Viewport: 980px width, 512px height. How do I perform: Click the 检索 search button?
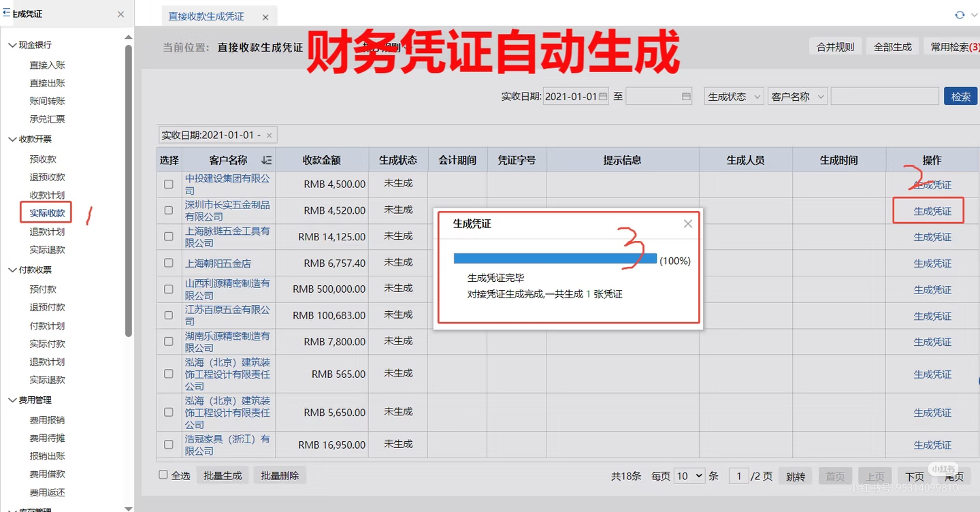coord(961,97)
